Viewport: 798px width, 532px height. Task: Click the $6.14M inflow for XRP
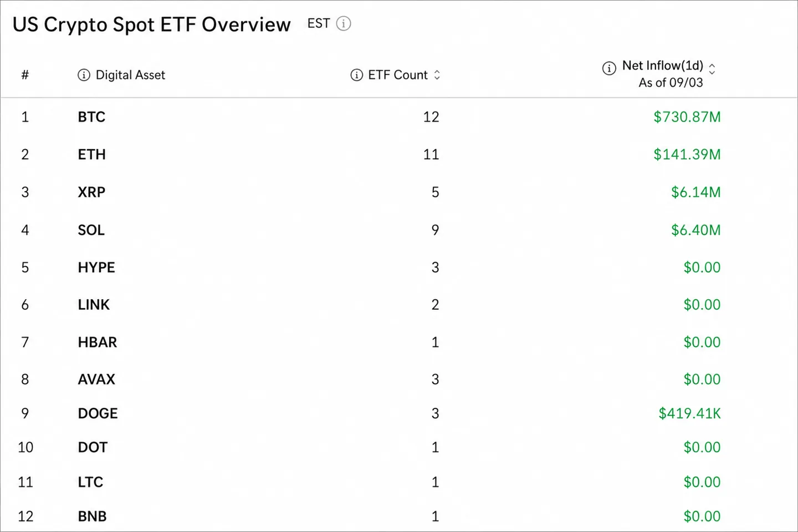tap(696, 192)
